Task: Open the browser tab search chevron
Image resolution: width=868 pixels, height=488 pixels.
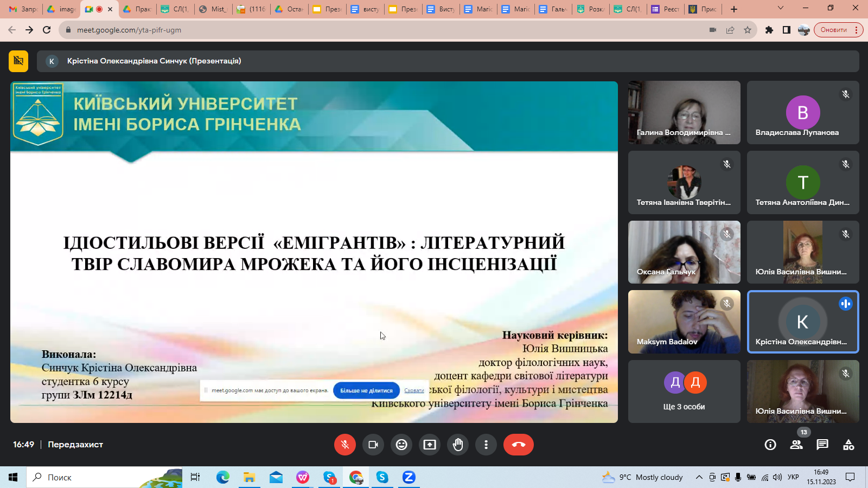Action: (780, 9)
